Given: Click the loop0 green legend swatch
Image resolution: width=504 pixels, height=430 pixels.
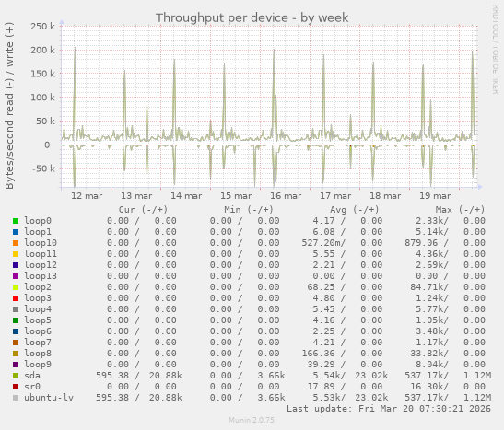Looking at the screenshot, I should 16,221.
